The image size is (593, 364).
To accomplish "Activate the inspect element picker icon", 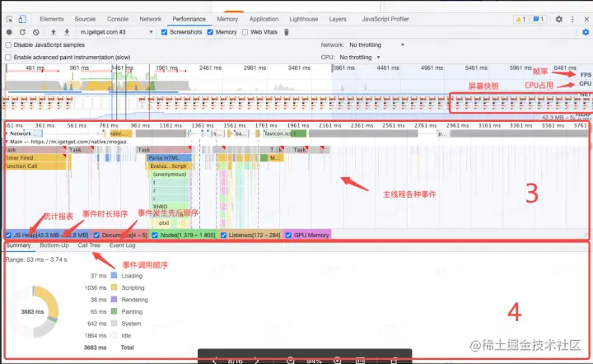I will point(9,19).
